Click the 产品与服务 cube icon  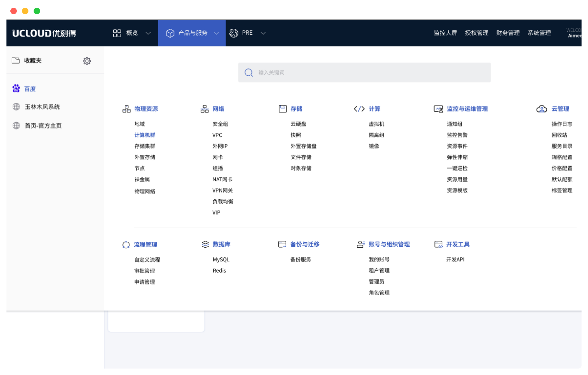170,33
